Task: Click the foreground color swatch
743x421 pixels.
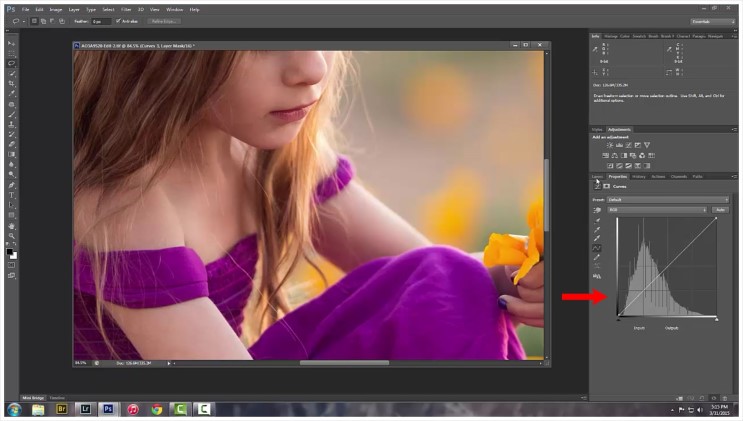Action: coord(10,251)
